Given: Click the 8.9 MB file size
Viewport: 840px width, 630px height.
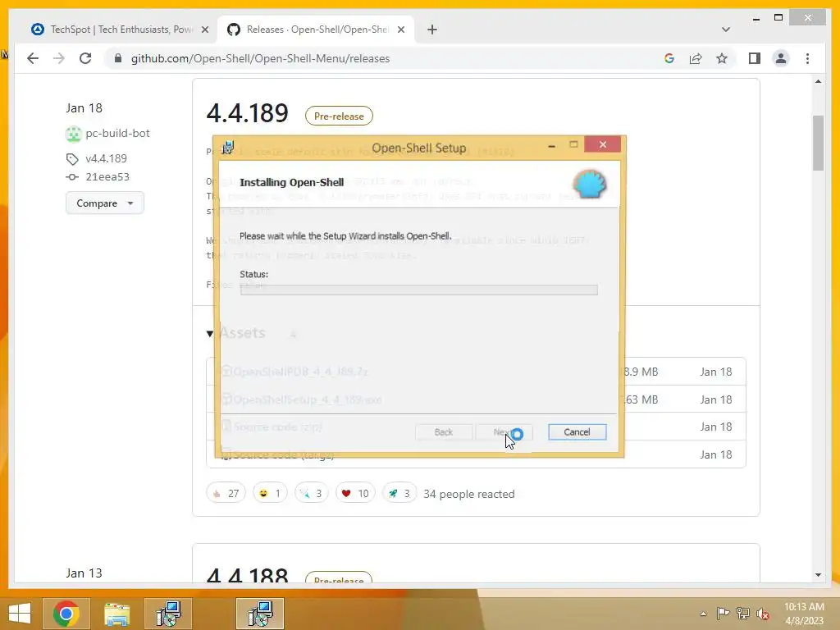Looking at the screenshot, I should (x=641, y=372).
